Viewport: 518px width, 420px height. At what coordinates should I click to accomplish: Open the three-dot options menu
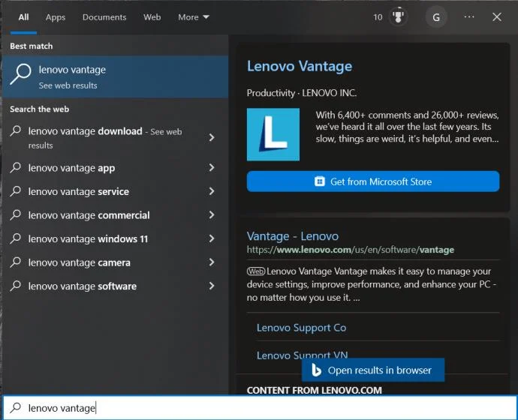tap(469, 16)
